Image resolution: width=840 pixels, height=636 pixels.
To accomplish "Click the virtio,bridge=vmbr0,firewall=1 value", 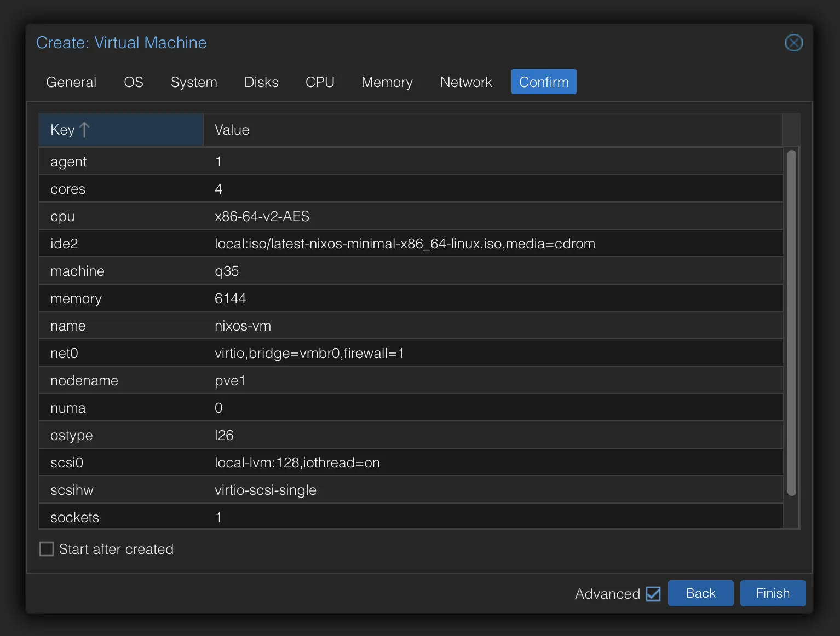I will (x=309, y=353).
